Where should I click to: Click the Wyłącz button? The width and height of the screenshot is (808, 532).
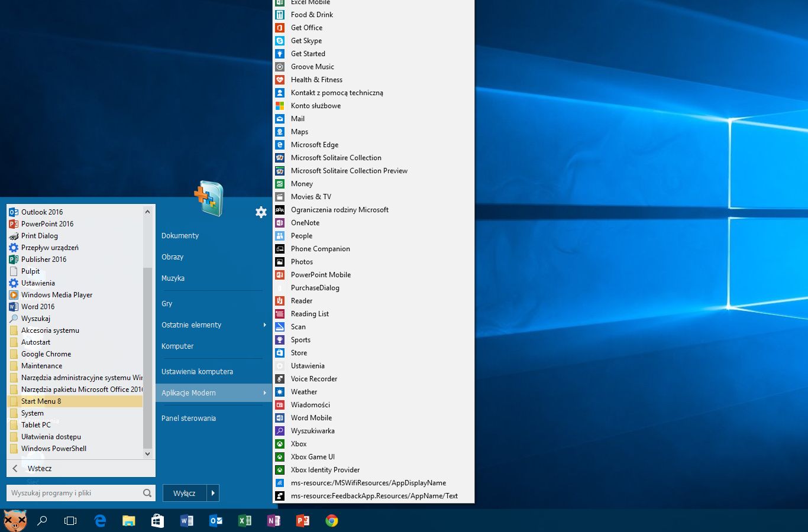185,493
